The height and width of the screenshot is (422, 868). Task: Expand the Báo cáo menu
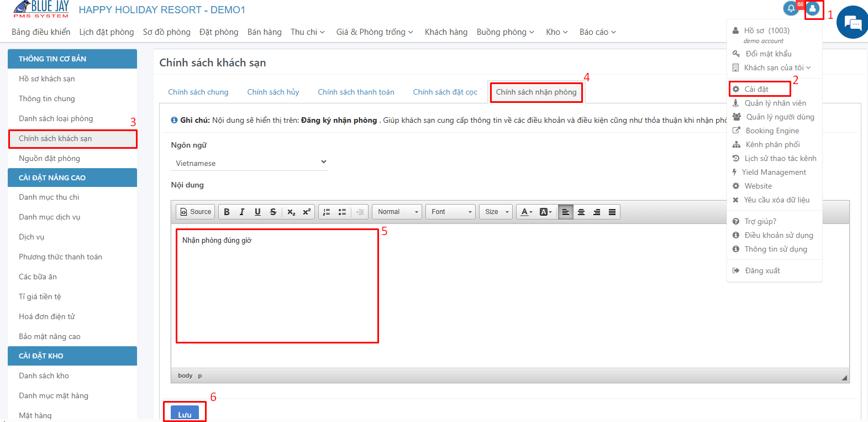[x=598, y=32]
